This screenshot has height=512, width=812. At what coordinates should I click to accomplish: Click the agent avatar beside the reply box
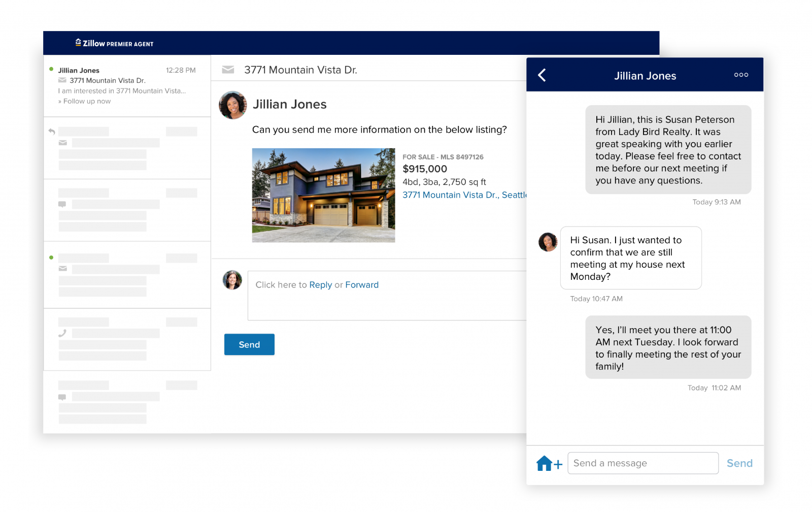point(232,280)
